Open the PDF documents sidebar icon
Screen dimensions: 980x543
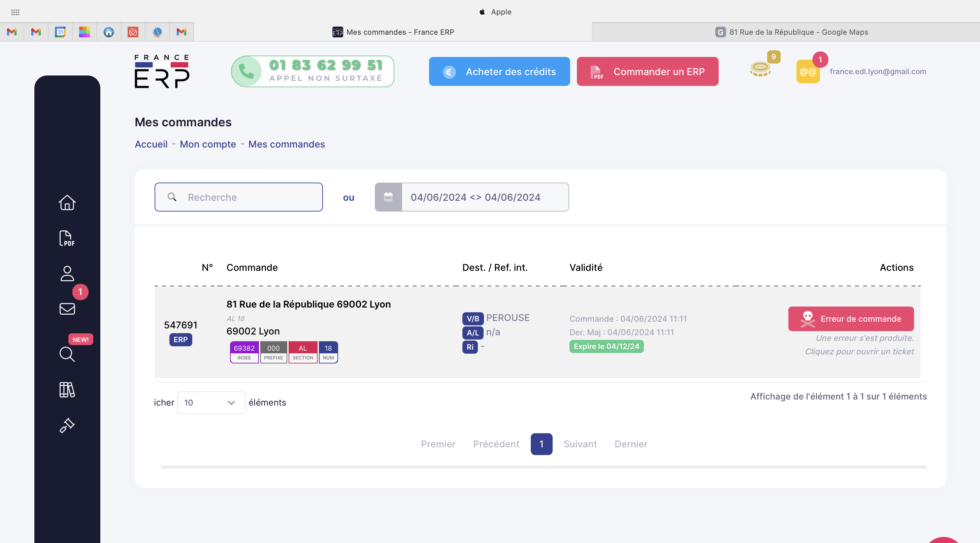[67, 238]
